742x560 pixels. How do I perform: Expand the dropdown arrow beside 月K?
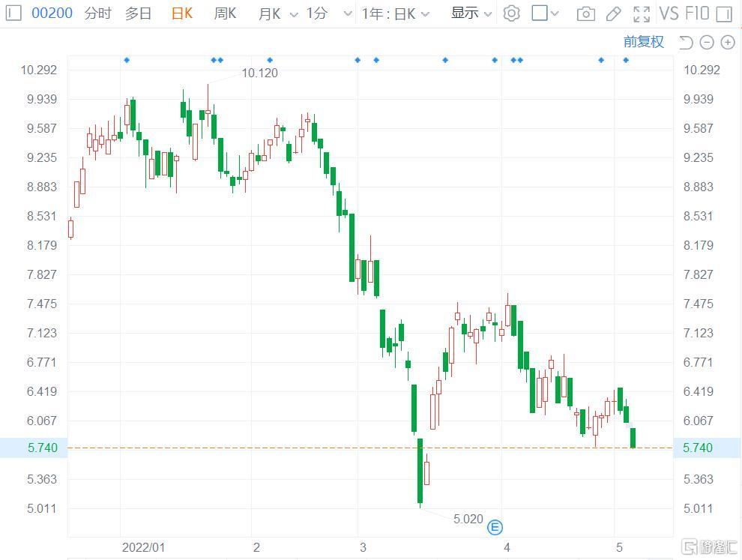[x=294, y=15]
